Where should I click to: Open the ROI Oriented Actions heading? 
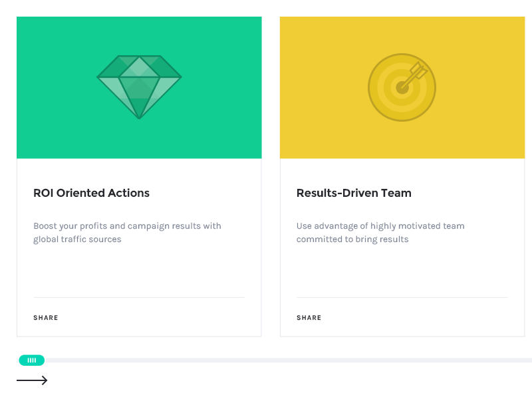91,193
